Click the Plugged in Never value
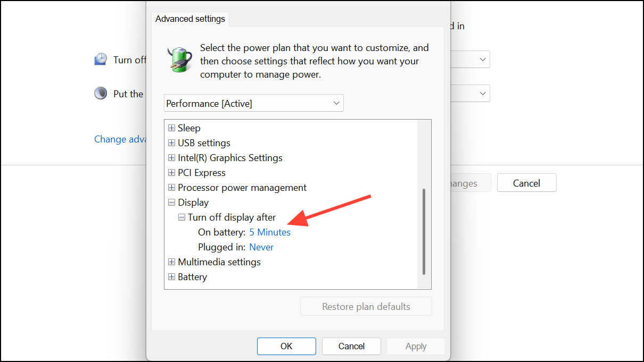 (261, 247)
